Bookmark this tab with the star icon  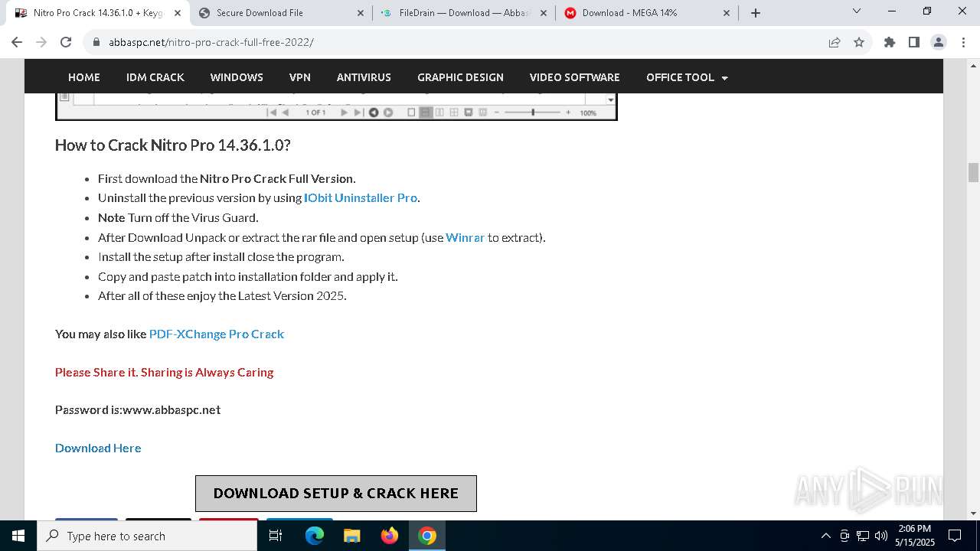coord(859,42)
